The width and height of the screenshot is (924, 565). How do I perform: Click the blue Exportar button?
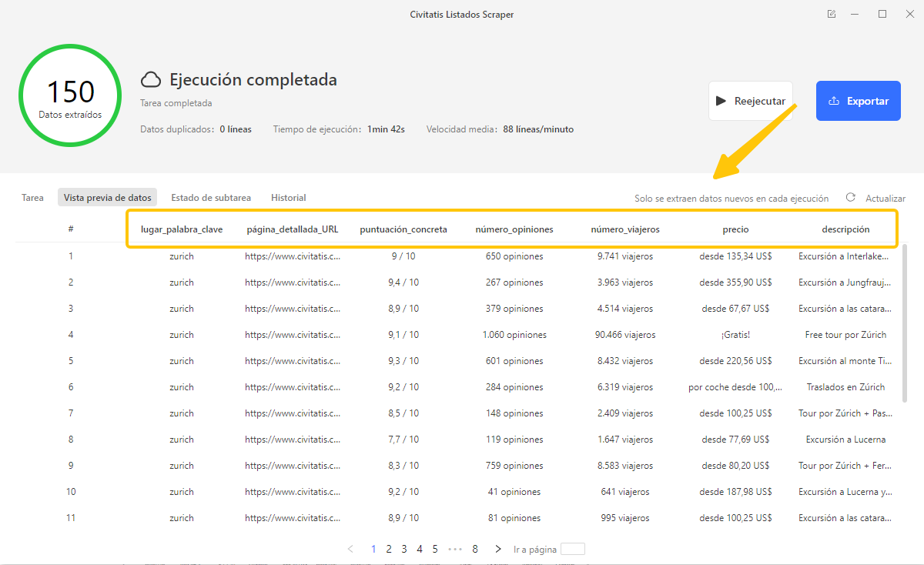pos(858,101)
